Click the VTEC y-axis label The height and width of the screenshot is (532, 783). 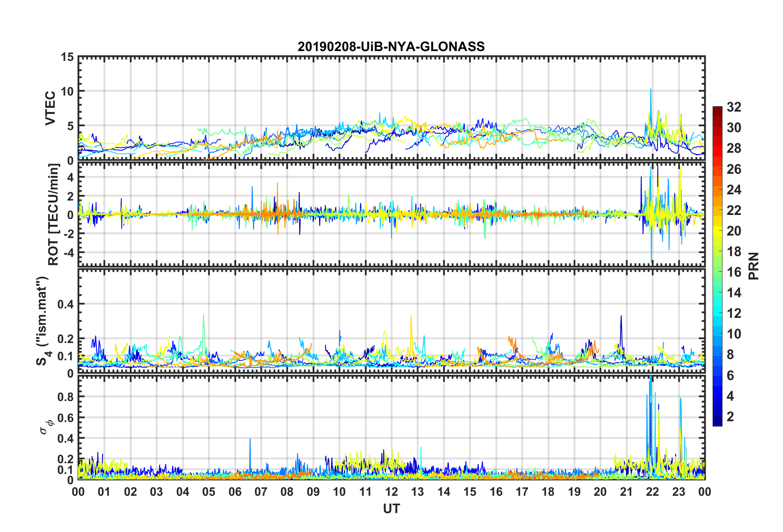tap(50, 108)
